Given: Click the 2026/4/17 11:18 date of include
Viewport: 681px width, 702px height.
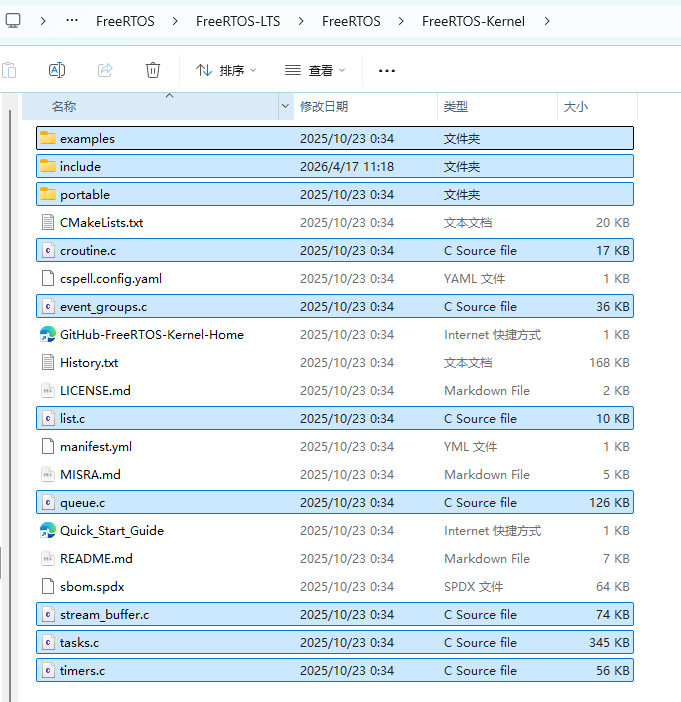Looking at the screenshot, I should coord(347,167).
